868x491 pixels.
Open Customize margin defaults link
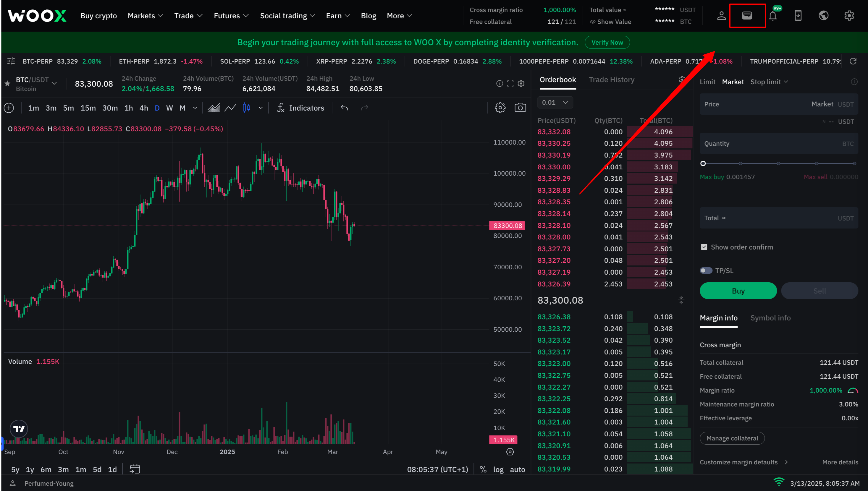click(743, 462)
